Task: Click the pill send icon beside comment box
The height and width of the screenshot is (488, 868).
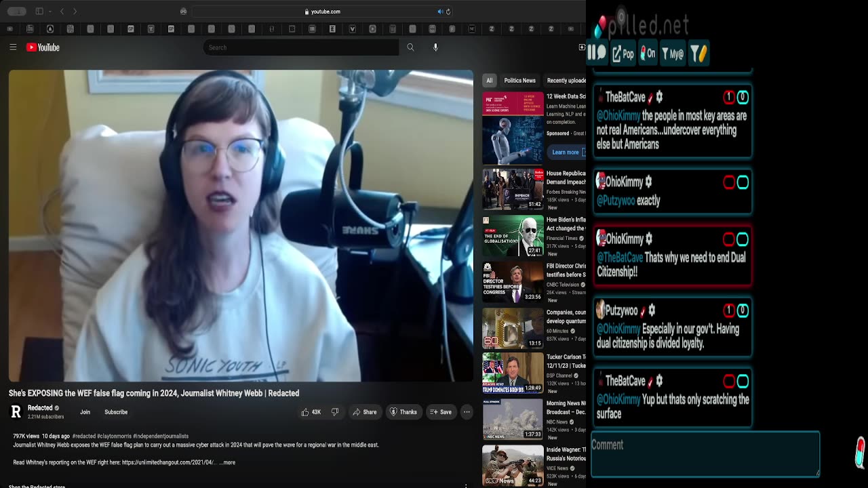Action: 860,452
